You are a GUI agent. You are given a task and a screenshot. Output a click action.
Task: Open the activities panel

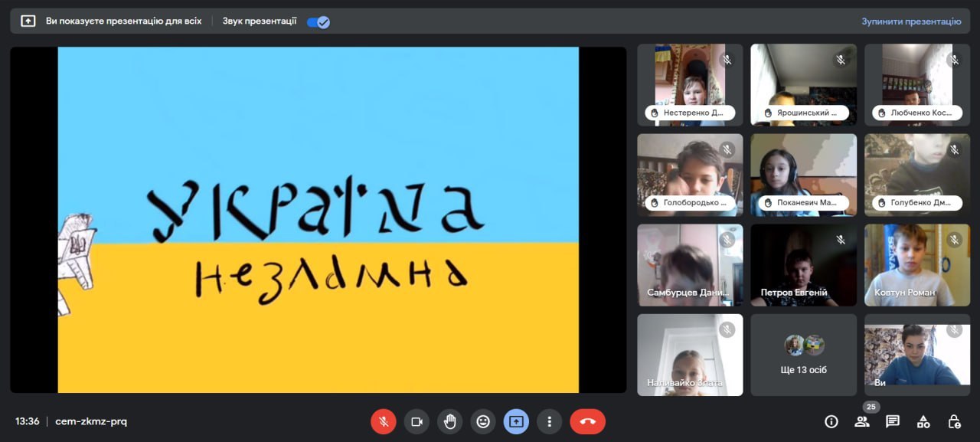pyautogui.click(x=923, y=421)
